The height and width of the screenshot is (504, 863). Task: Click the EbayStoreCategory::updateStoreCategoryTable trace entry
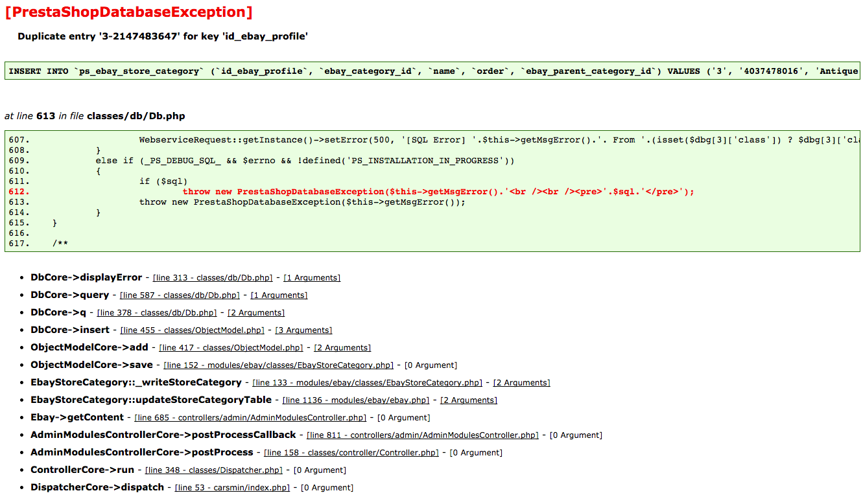click(x=151, y=400)
